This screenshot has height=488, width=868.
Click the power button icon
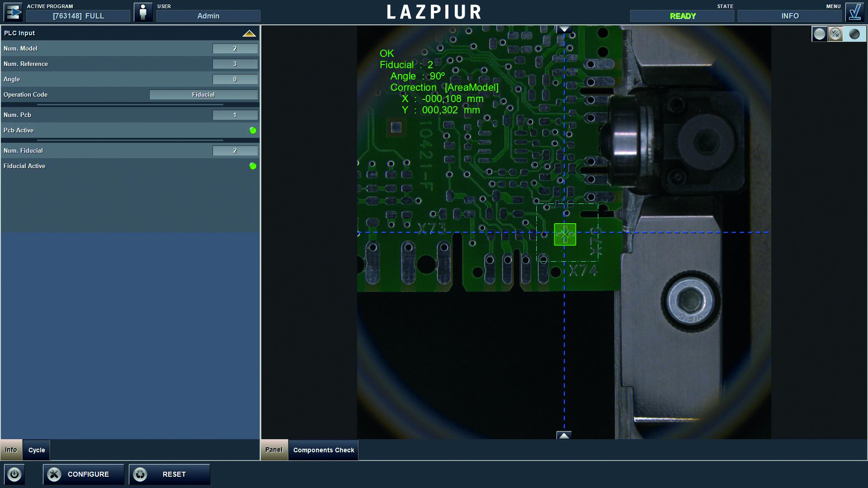click(14, 474)
